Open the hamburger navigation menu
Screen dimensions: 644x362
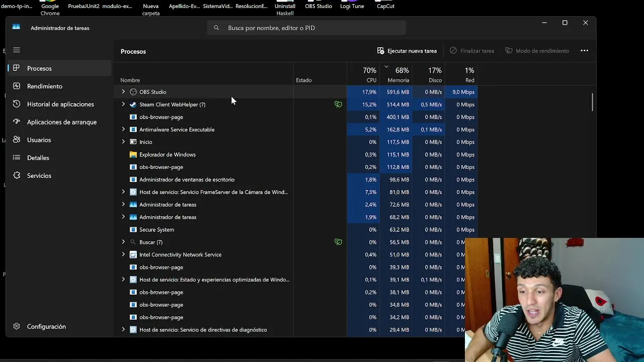click(17, 50)
